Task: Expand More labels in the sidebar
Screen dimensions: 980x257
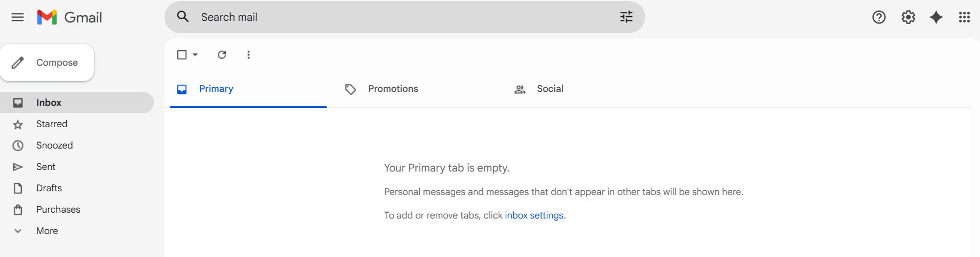Action: [47, 231]
